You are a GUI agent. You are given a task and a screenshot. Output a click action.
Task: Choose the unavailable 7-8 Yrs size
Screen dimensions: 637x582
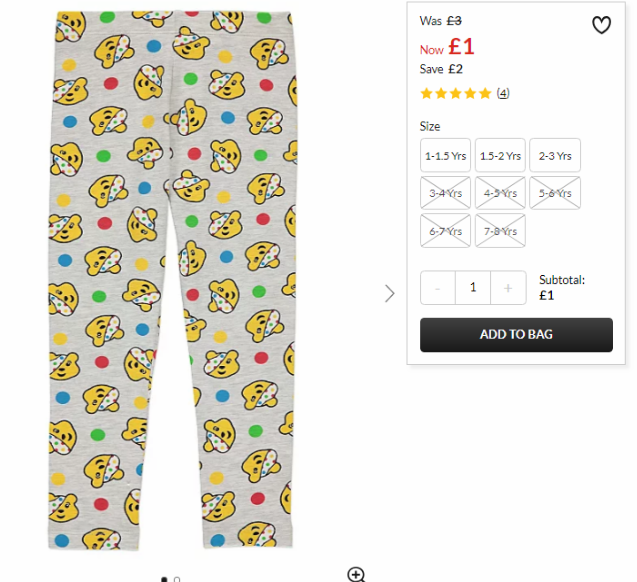(x=500, y=231)
